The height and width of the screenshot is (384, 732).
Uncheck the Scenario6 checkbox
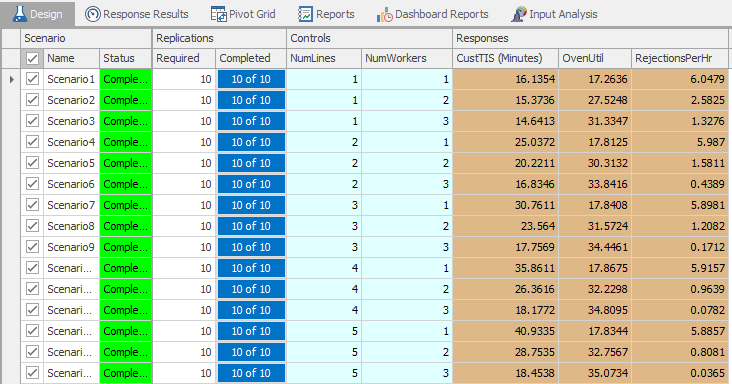tap(32, 184)
